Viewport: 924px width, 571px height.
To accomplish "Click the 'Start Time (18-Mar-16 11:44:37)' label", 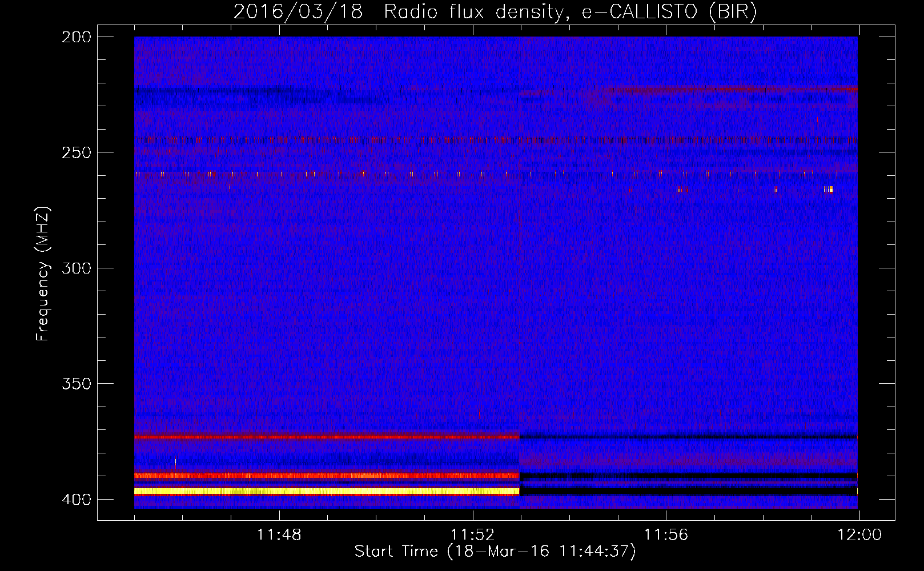I will 495,552.
